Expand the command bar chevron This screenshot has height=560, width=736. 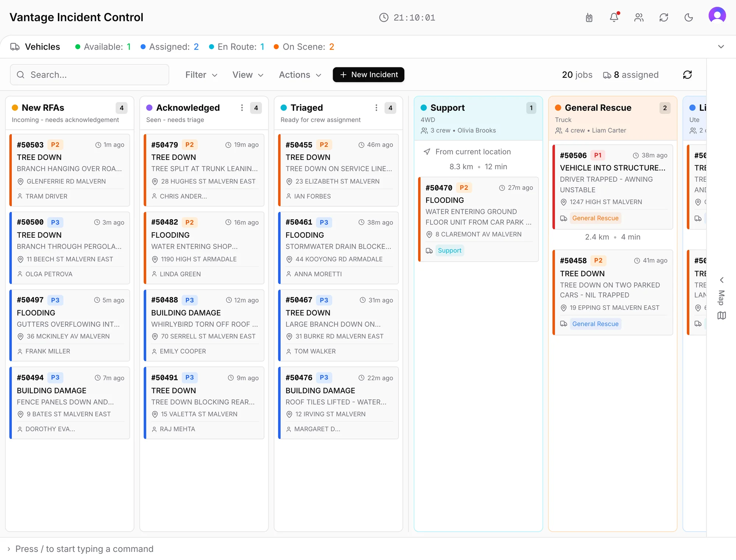pyautogui.click(x=9, y=549)
